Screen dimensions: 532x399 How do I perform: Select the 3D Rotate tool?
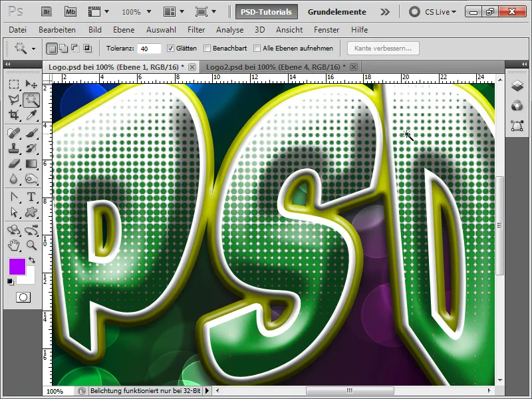13,230
